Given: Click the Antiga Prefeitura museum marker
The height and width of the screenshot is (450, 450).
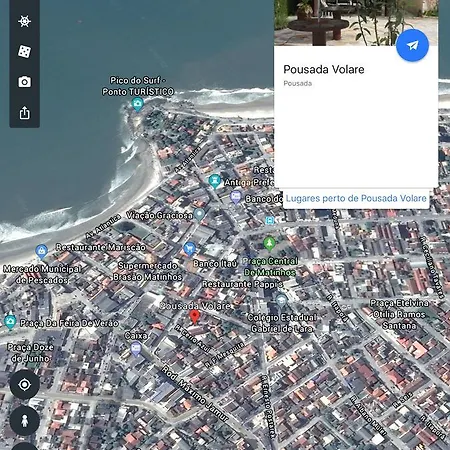Looking at the screenshot, I should (214, 181).
